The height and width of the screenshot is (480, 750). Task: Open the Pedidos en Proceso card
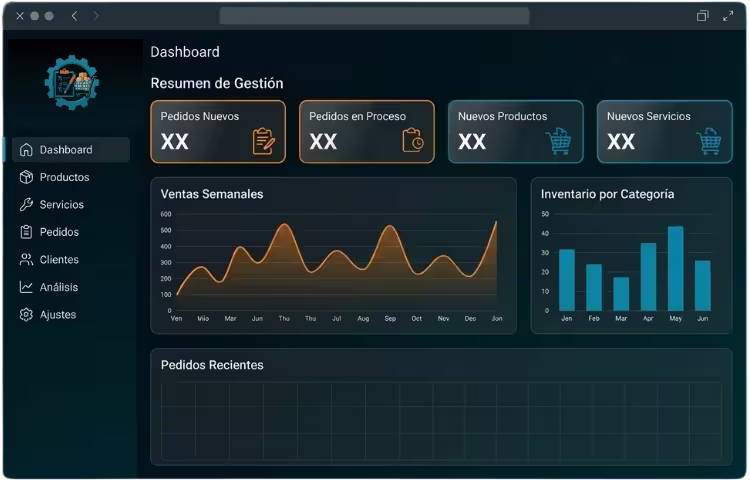367,132
